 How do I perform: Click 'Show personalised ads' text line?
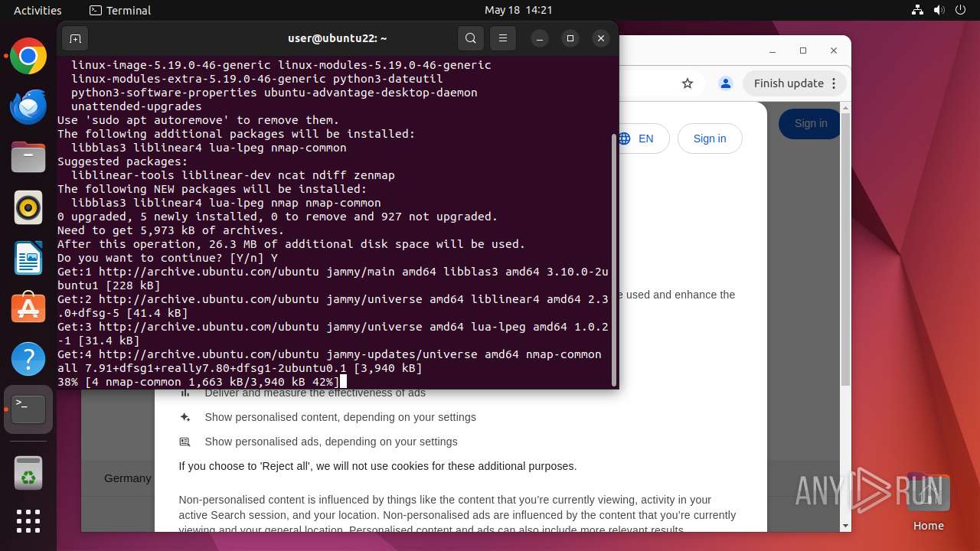331,442
